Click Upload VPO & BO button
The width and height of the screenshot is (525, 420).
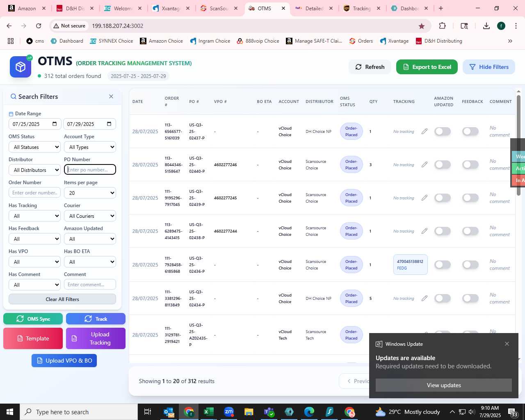64,361
